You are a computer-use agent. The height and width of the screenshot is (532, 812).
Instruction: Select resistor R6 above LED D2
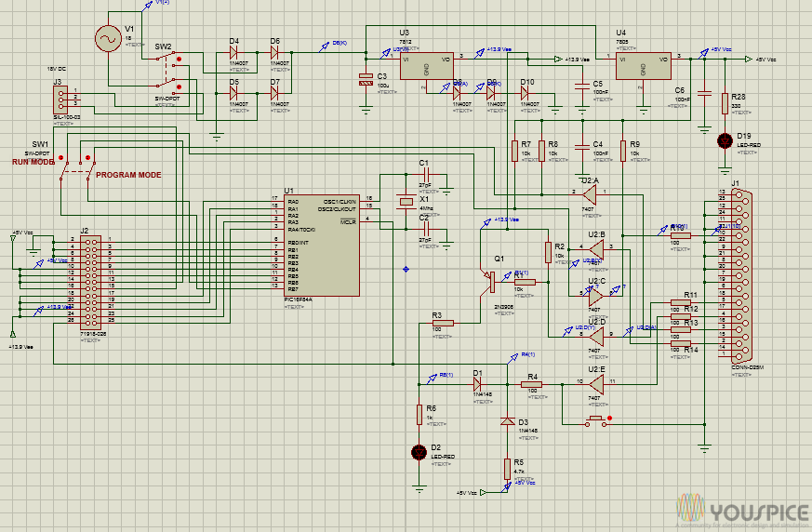pyautogui.click(x=419, y=415)
